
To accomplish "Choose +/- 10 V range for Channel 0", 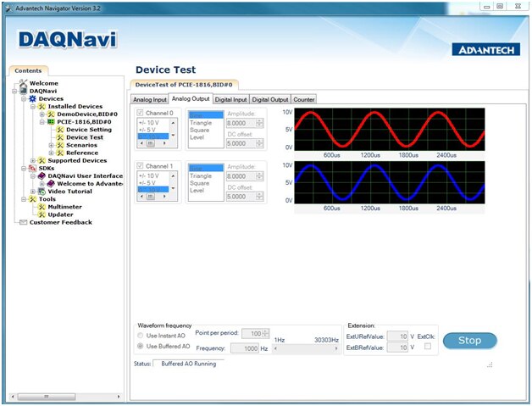I will pyautogui.click(x=149, y=123).
